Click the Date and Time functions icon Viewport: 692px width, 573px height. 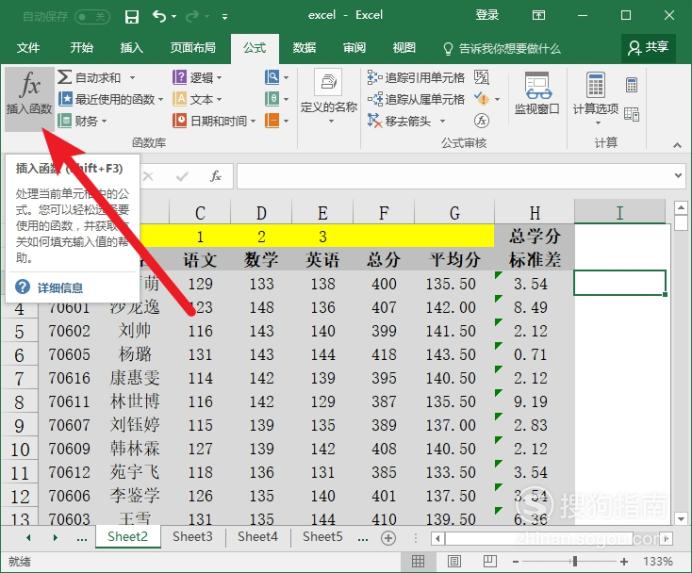click(180, 121)
